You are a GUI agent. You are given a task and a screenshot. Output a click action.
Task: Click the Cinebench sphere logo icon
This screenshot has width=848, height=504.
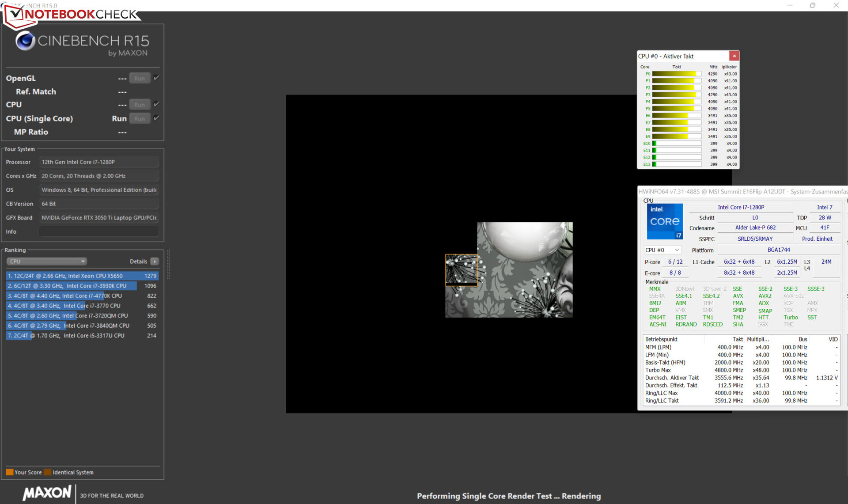(25, 41)
